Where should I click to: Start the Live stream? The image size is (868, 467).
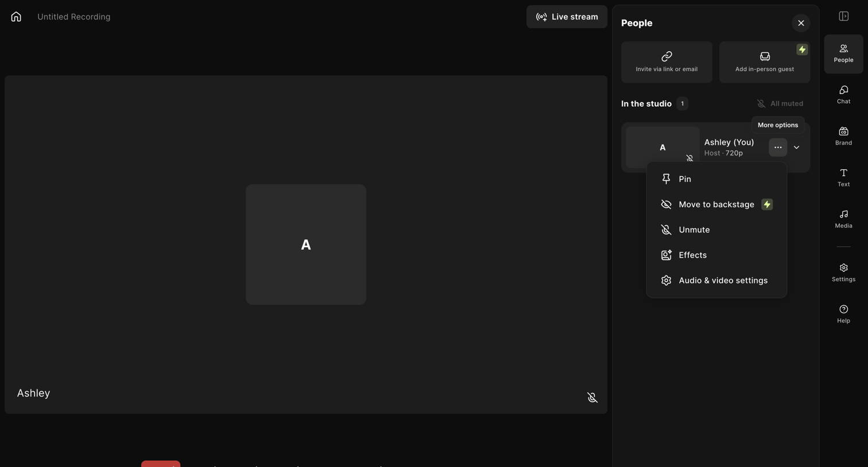click(567, 17)
